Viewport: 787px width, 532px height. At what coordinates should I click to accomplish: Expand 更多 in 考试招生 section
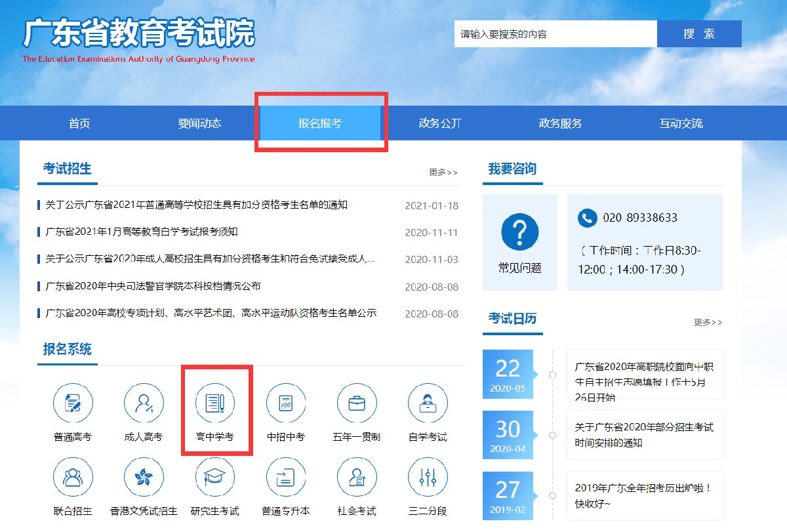[x=443, y=173]
